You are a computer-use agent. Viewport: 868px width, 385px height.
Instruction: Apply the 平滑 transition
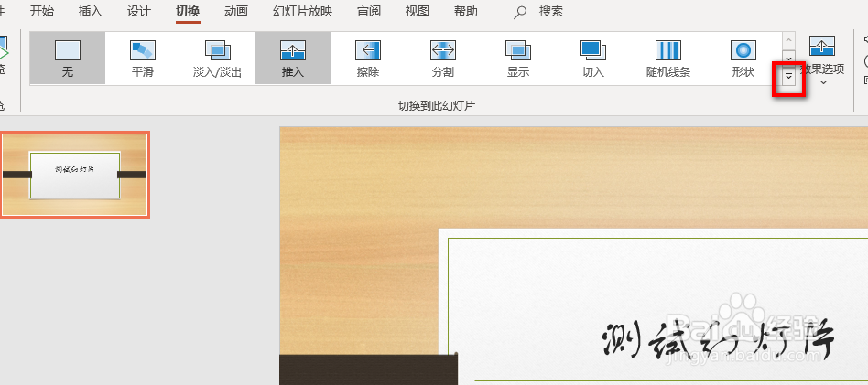[143, 59]
